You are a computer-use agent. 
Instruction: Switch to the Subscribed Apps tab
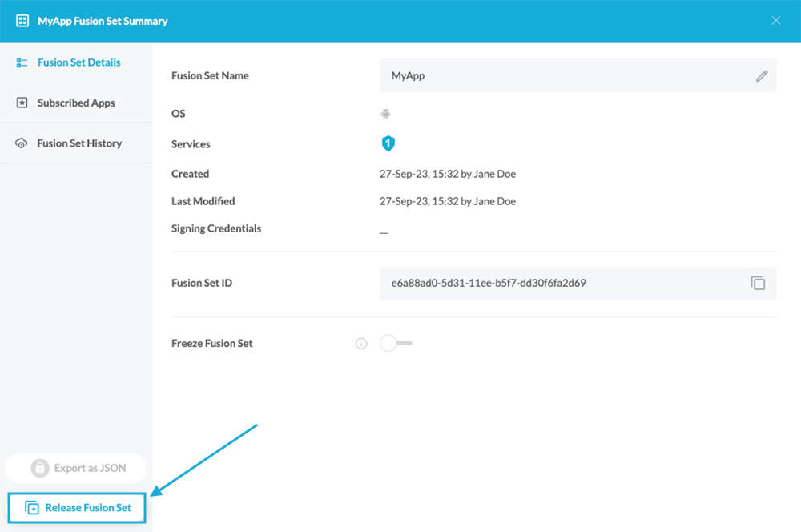click(x=76, y=103)
